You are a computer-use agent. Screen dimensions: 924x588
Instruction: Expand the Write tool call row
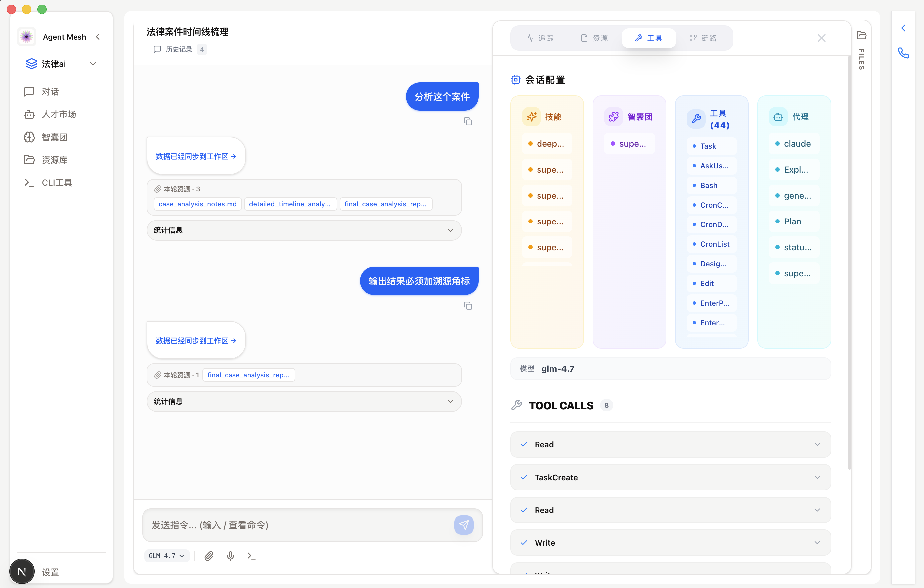click(x=670, y=542)
